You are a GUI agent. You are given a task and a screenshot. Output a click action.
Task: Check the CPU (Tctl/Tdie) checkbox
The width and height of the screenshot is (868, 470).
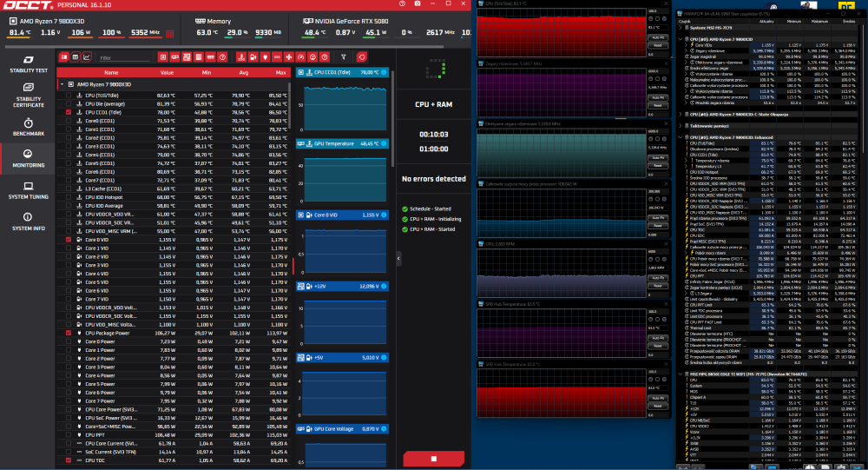(69, 96)
